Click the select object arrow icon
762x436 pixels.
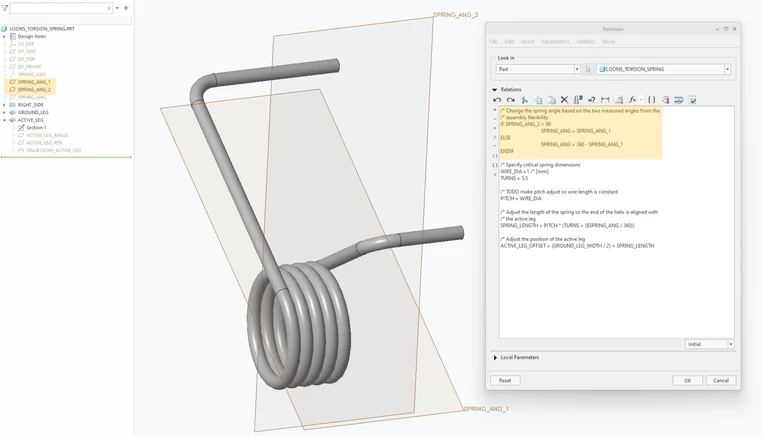point(588,69)
